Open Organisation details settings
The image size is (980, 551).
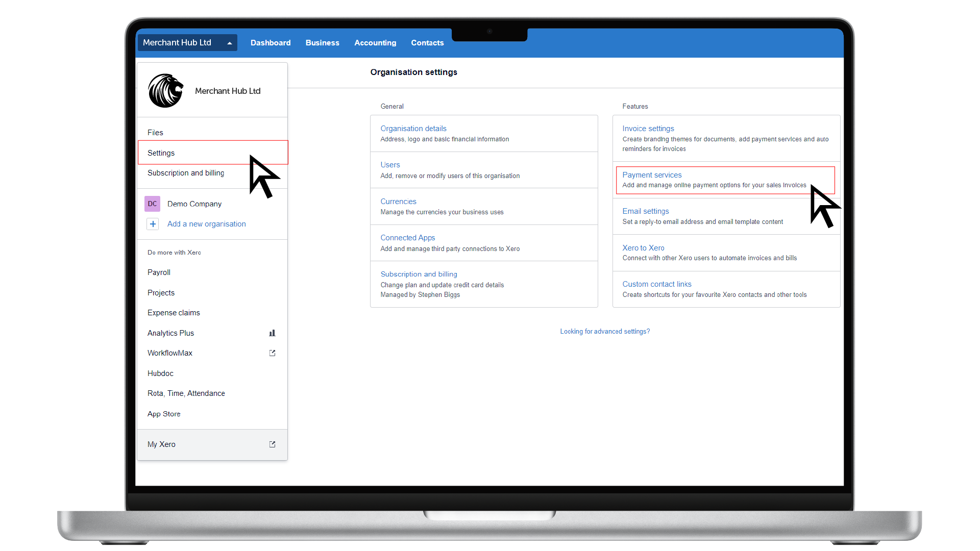[413, 129]
